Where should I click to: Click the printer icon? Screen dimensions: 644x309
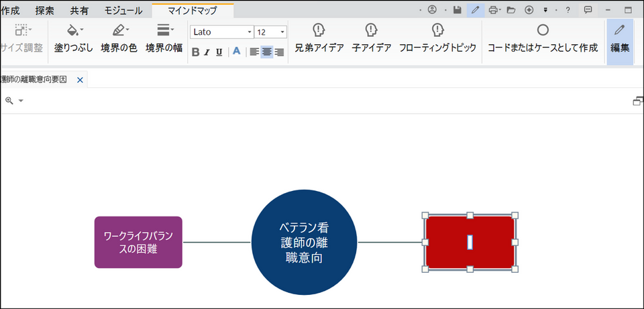coord(494,10)
